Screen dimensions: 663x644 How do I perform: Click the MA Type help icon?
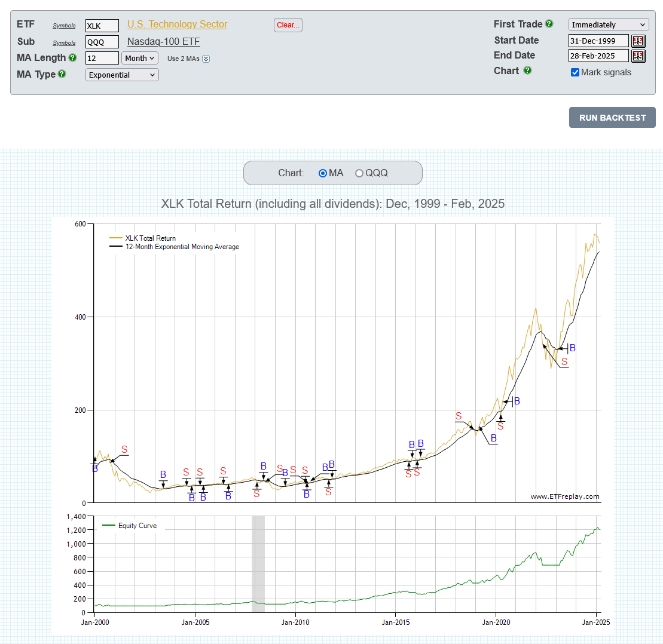point(62,74)
